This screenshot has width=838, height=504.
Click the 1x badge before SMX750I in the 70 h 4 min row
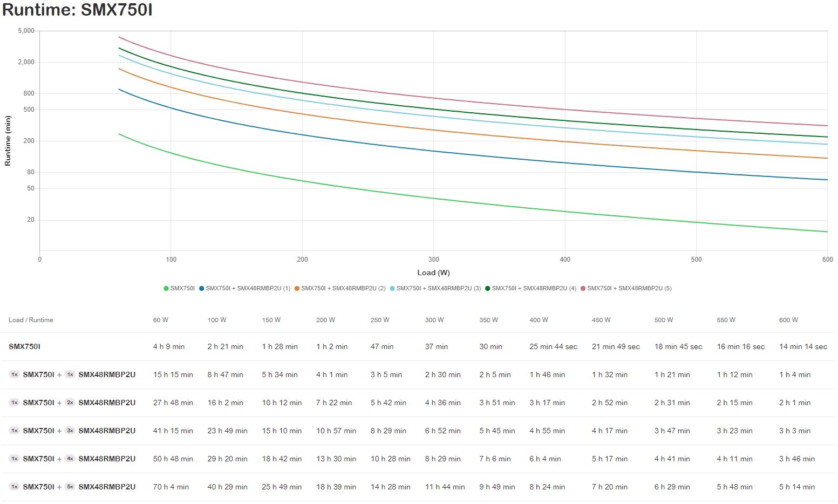15,487
